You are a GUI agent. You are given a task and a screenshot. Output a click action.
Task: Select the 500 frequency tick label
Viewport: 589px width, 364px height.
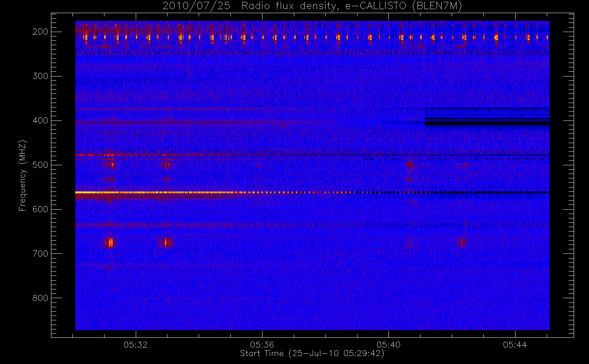pyautogui.click(x=40, y=165)
